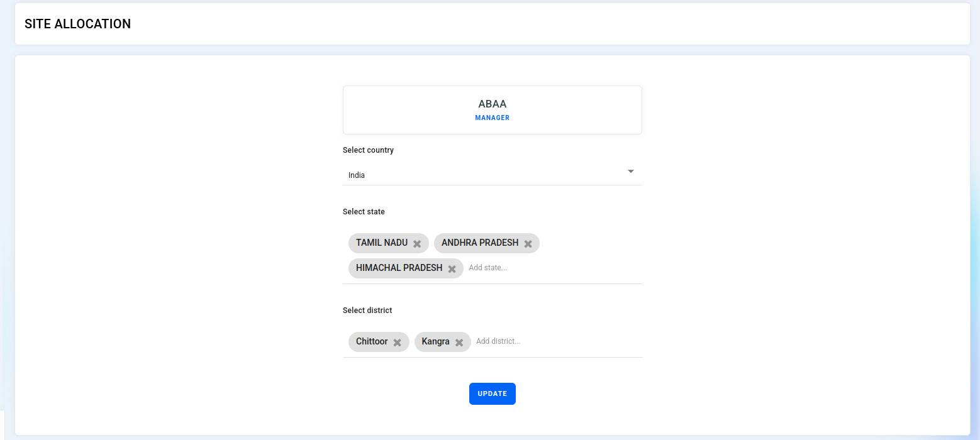This screenshot has height=440, width=980.
Task: Focus the Add district input field
Action: pyautogui.click(x=557, y=341)
